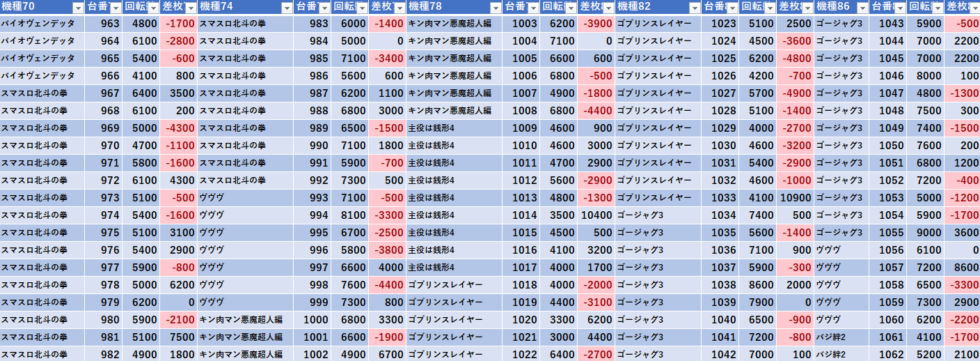
Task: Open the 機種70 column filter dropdown
Action: coord(77,8)
